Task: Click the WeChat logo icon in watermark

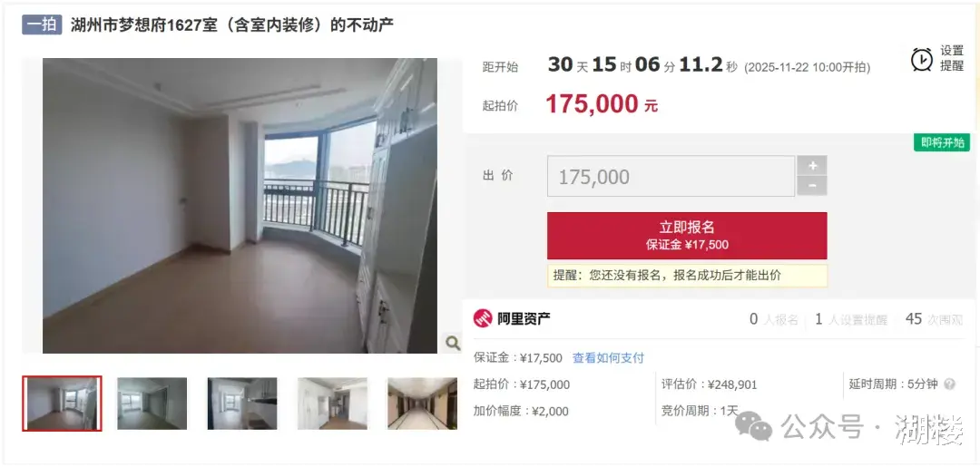Action: [x=754, y=426]
